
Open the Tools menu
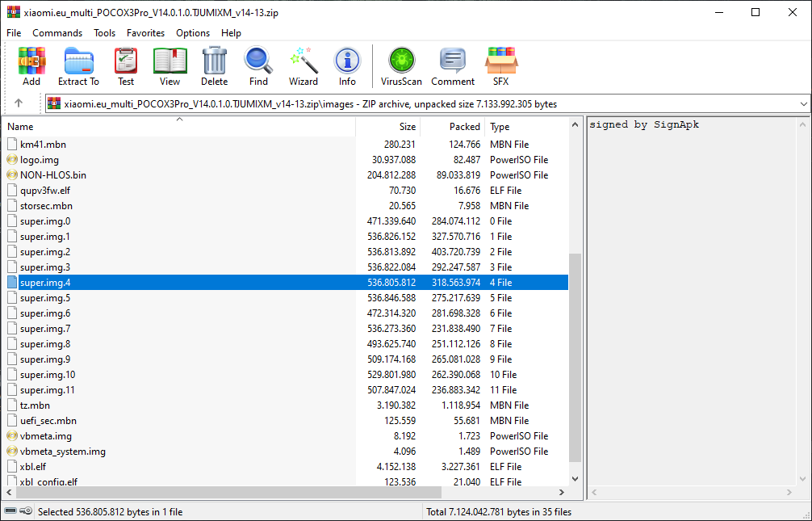pyautogui.click(x=105, y=32)
